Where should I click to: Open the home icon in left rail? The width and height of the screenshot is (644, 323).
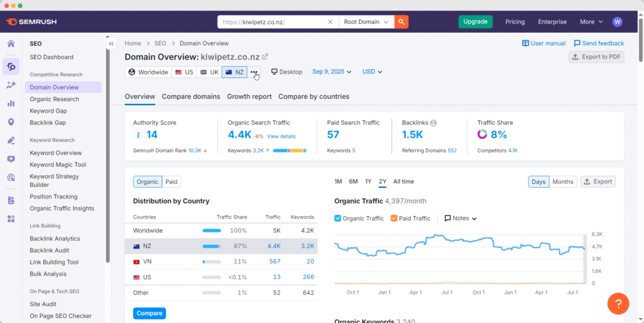coord(11,44)
